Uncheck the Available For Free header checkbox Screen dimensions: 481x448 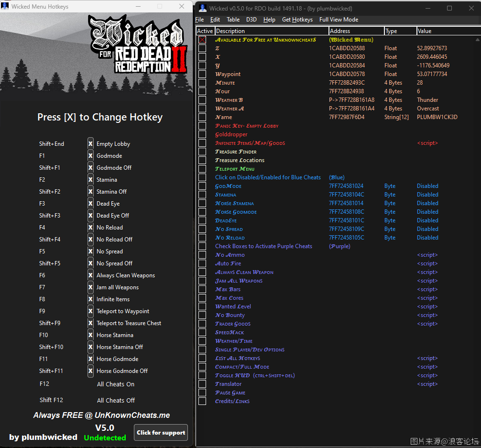pos(202,40)
